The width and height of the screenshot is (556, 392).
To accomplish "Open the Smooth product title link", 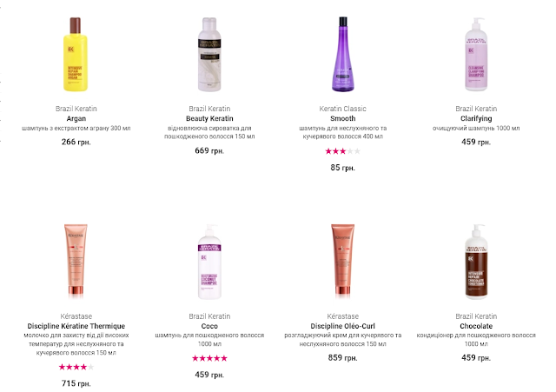I will 342,118.
